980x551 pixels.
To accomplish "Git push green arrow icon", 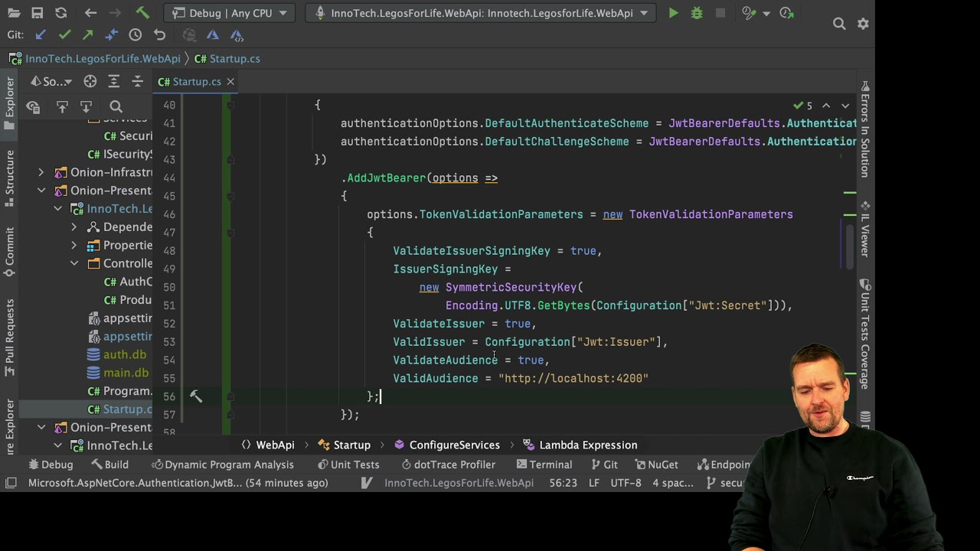I will pyautogui.click(x=88, y=34).
